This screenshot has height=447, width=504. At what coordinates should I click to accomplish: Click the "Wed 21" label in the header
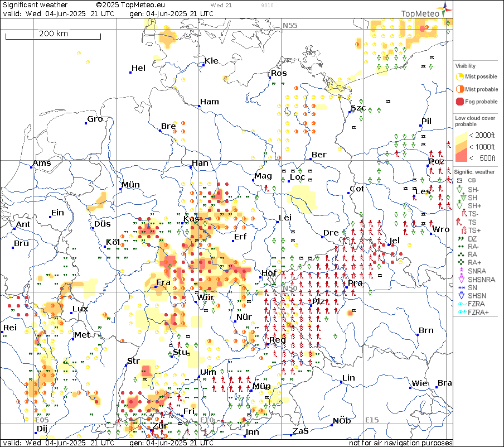[x=221, y=5]
